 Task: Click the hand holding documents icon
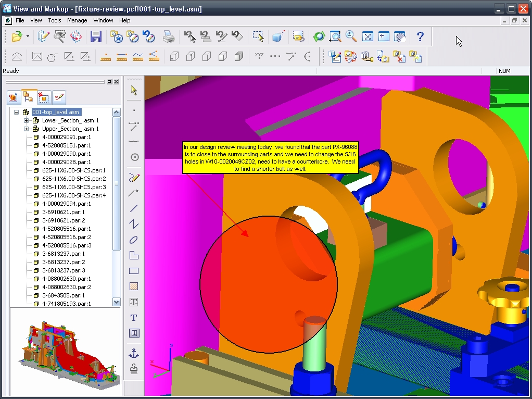367,56
